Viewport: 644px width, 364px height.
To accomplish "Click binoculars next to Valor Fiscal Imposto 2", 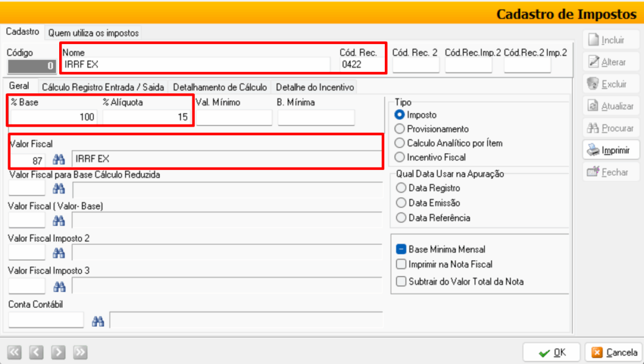I will tap(58, 253).
